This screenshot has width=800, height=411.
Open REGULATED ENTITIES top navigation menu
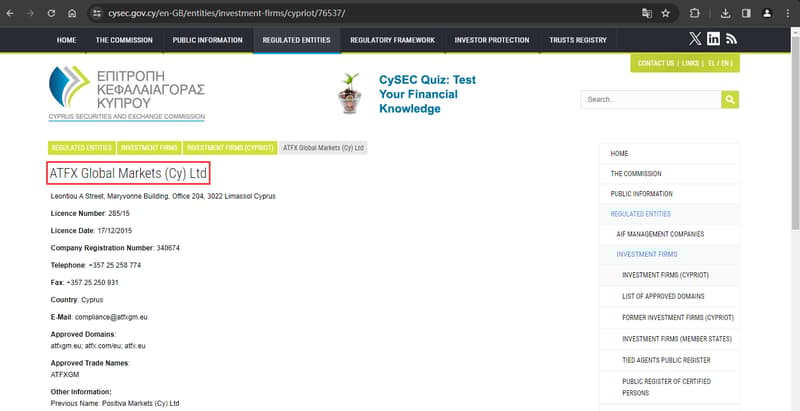coord(296,40)
